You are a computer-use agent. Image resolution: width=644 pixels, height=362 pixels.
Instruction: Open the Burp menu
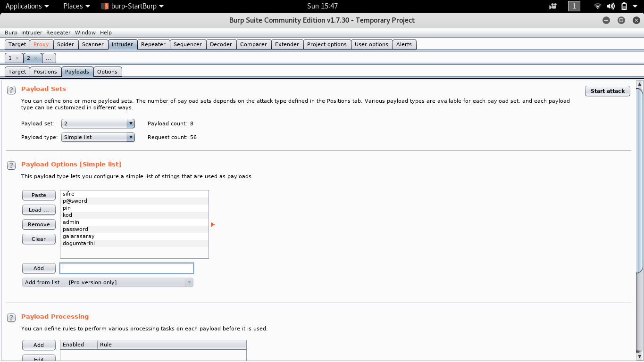pos(11,33)
